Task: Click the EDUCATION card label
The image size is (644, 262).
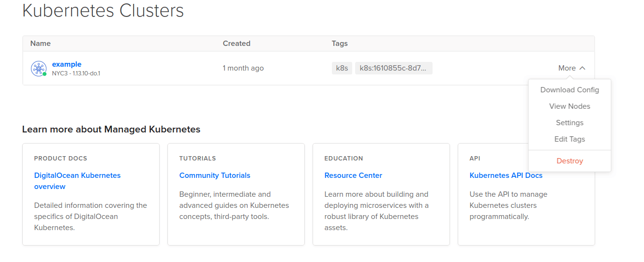Action: click(x=344, y=159)
